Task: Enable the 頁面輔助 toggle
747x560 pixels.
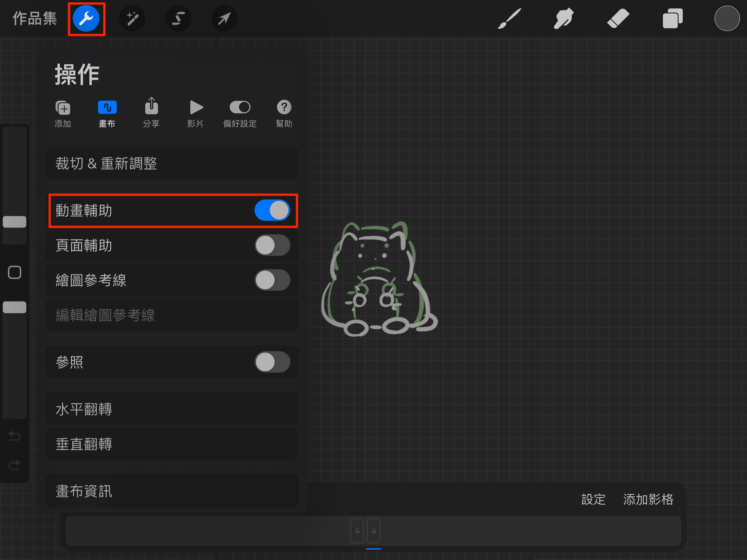Action: point(272,245)
